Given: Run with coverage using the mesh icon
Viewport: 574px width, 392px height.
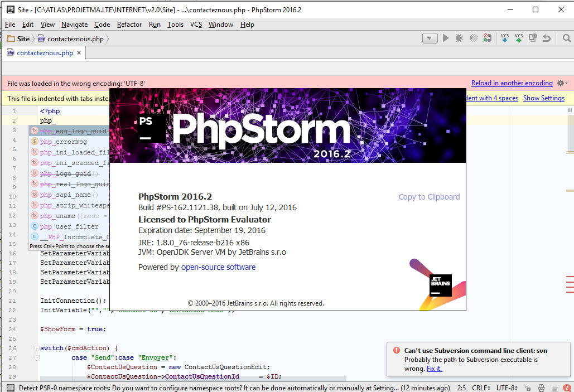Looking at the screenshot, I should pyautogui.click(x=473, y=38).
